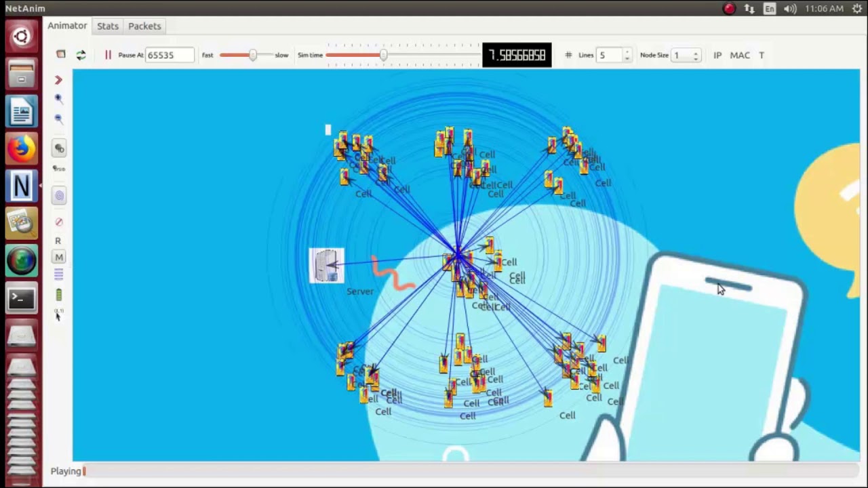Open the N application dock icon
This screenshot has width=868, height=488.
pos(21,186)
